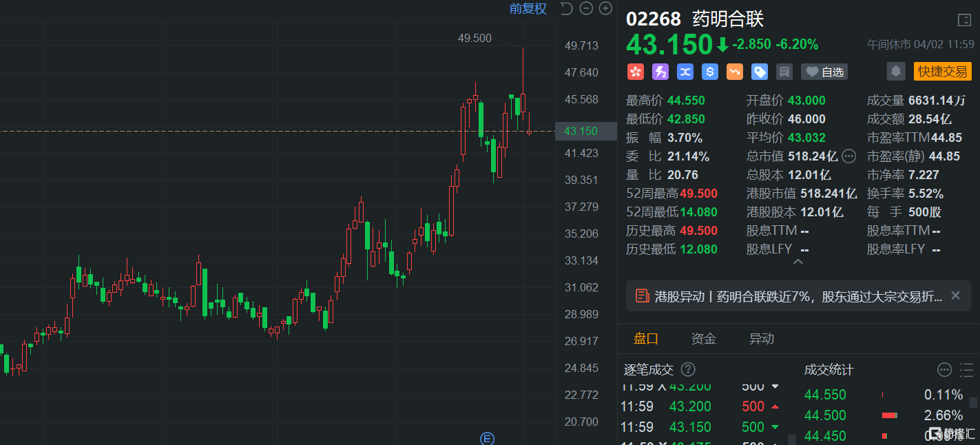980x445 pixels.
Task: Add stock to 自选 watchlist
Action: [824, 72]
